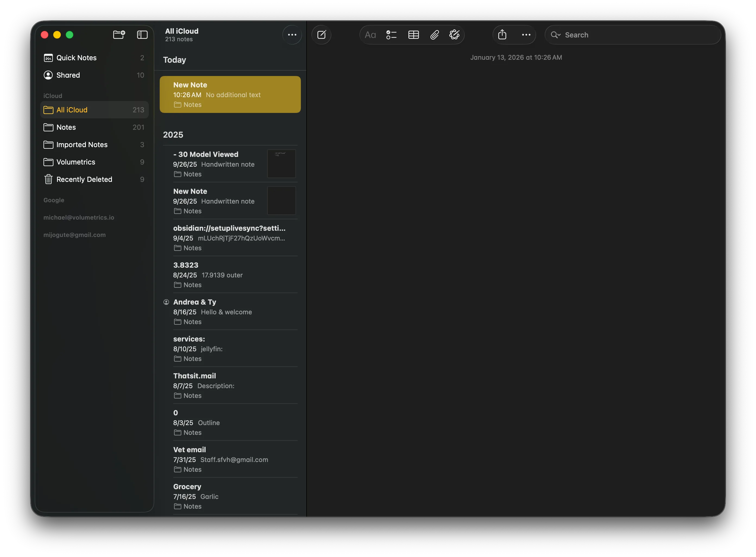Open Quick Notes
This screenshot has height=557, width=756.
tap(76, 58)
